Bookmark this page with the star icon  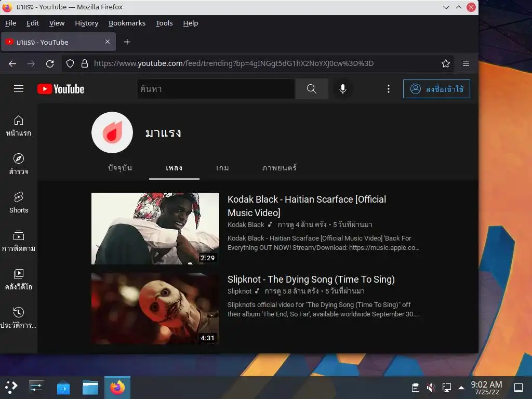pos(446,63)
